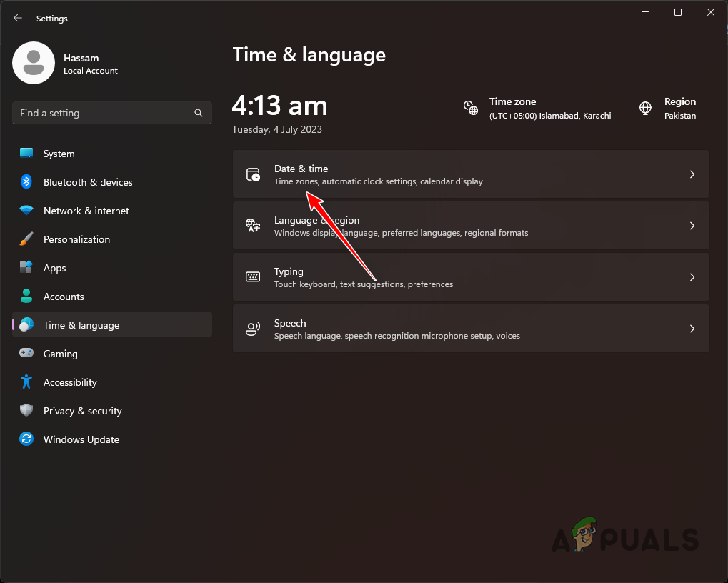Select the Personalization brush icon
The image size is (728, 583).
[x=26, y=239]
